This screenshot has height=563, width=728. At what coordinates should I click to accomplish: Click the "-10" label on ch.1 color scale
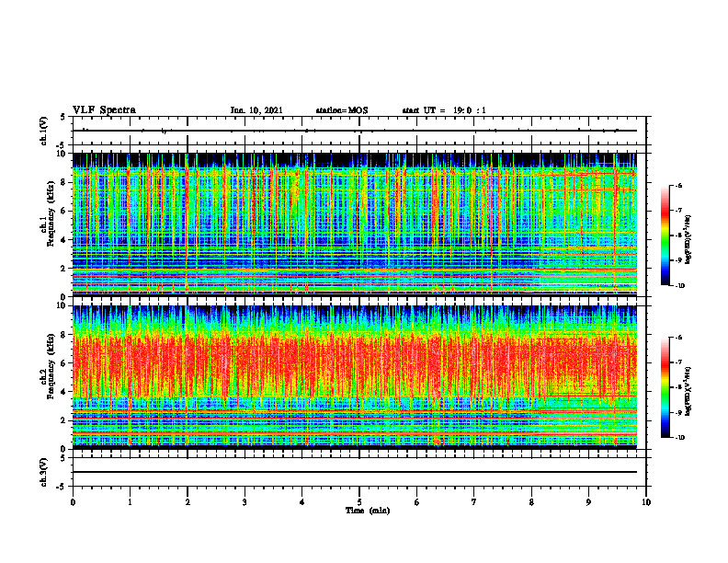tap(679, 286)
